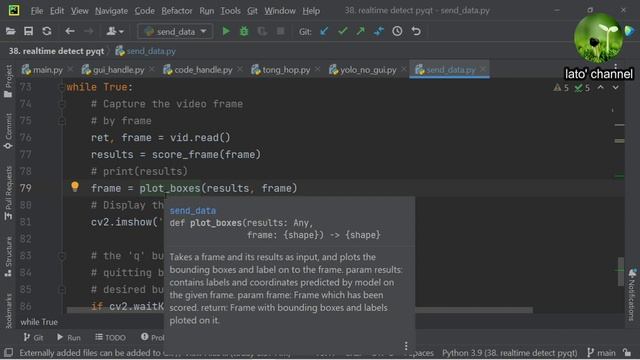The height and width of the screenshot is (360, 640).
Task: Reload files with the synchronize icon
Action: pos(47,31)
